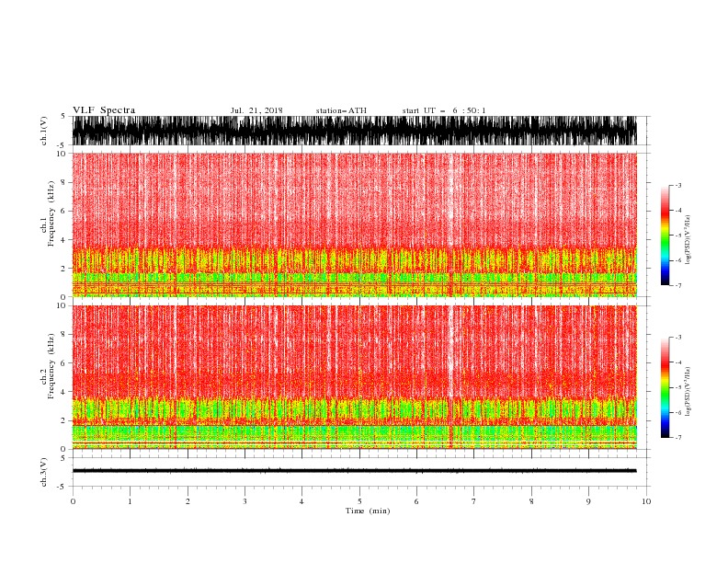Click time axis tick label "7"
Screen dimensions: 728x563
(x=474, y=501)
